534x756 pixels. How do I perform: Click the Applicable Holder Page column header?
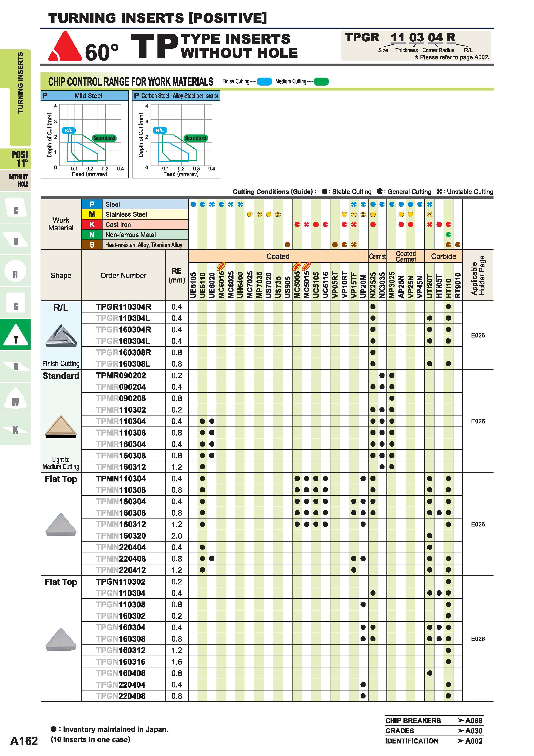[478, 275]
